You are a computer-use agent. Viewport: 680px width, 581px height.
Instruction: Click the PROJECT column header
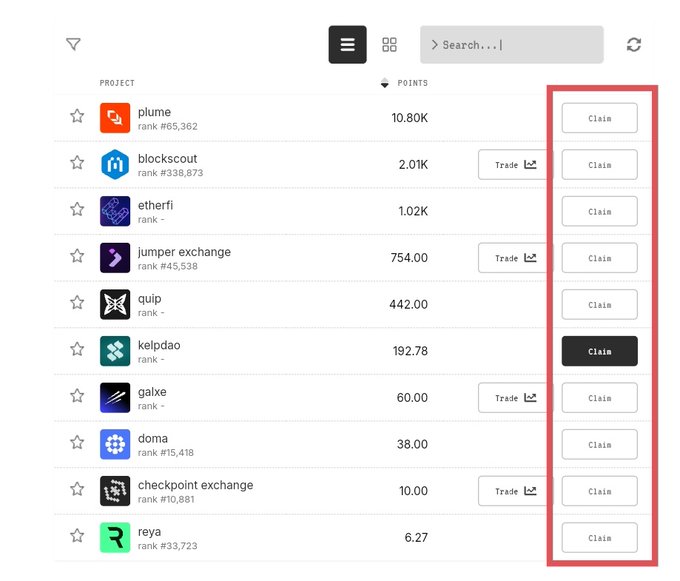coord(117,83)
